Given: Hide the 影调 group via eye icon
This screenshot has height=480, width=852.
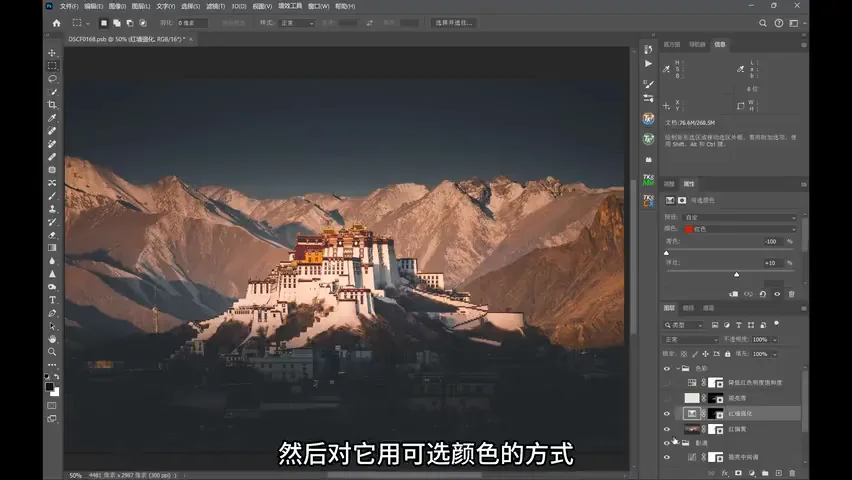Looking at the screenshot, I should point(667,443).
